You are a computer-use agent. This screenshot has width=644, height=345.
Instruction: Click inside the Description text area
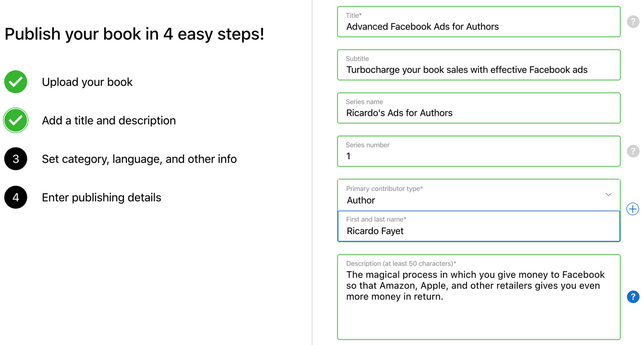click(479, 297)
